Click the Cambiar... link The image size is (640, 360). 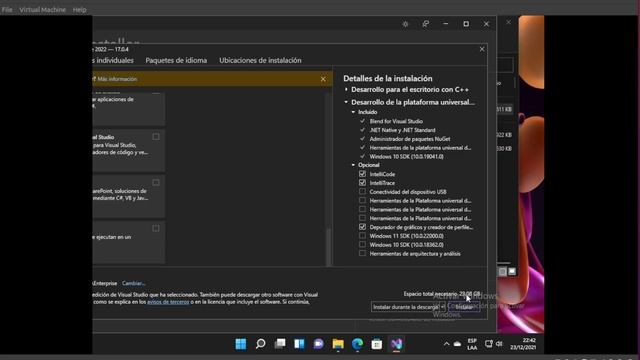133,283
